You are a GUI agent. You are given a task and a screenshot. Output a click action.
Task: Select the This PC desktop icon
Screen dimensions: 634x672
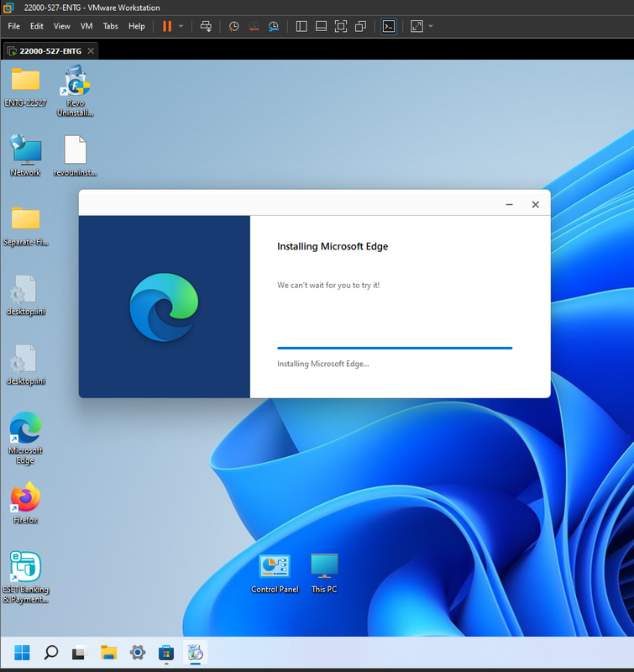(324, 574)
